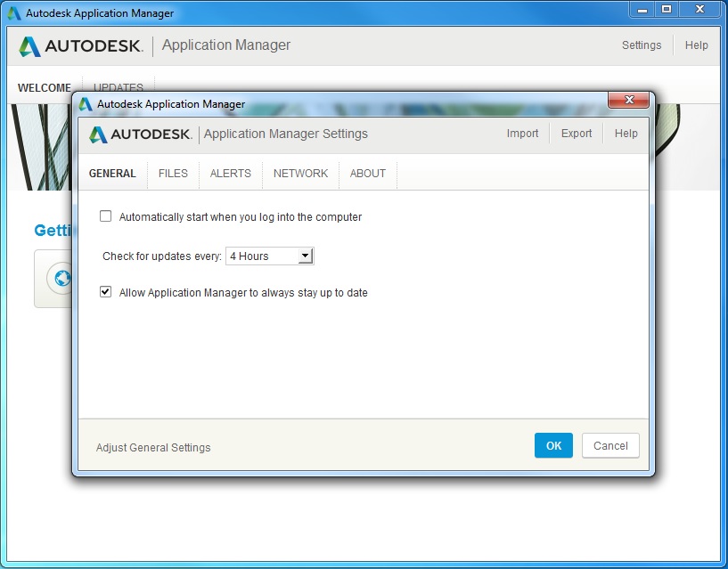This screenshot has height=569, width=728.
Task: Click OK to save settings
Action: coord(553,445)
